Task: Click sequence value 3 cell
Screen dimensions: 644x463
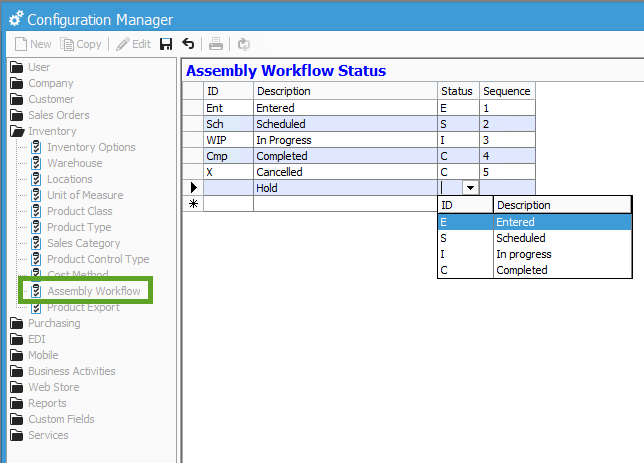Action: (x=507, y=140)
